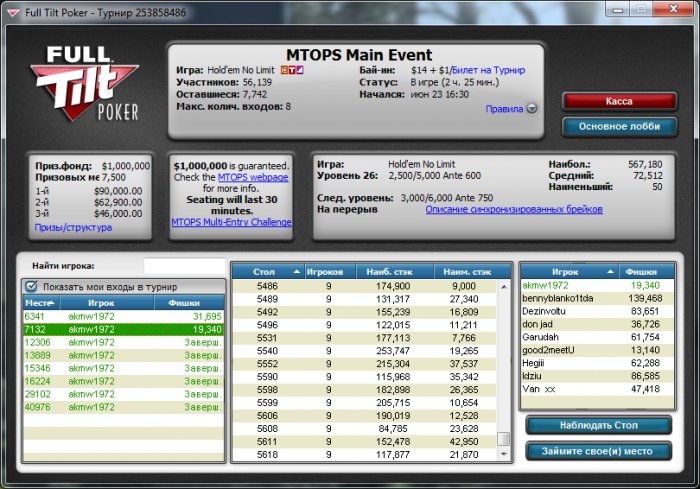Sort tables by Наим. стэк header

tap(471, 272)
